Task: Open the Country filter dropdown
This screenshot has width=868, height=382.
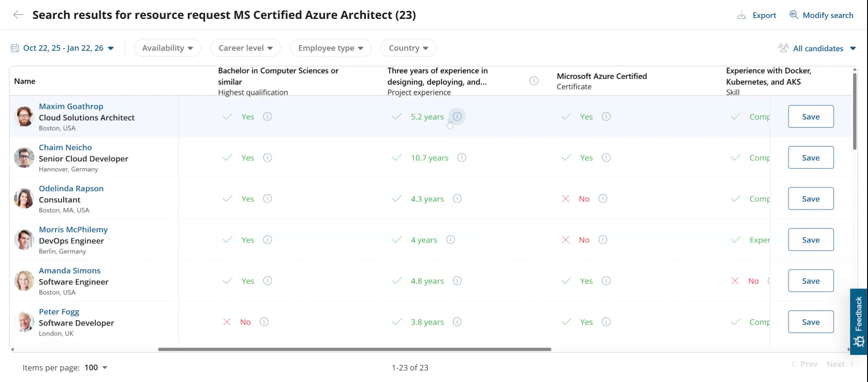Action: coord(408,48)
